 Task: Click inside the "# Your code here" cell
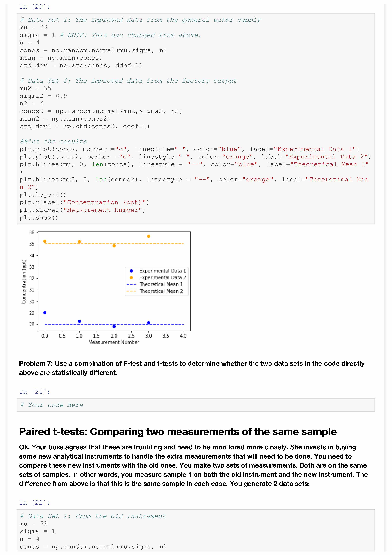point(196,405)
